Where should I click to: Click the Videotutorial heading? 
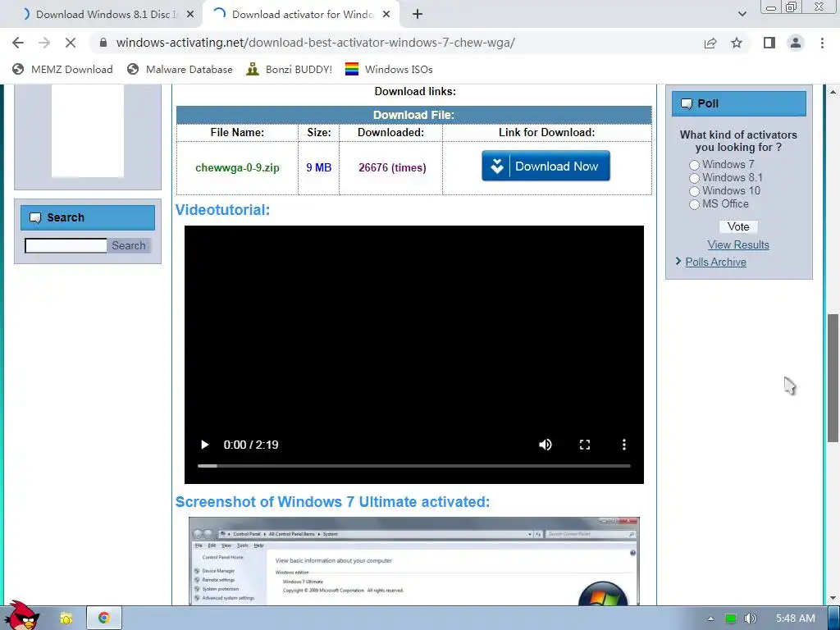tap(222, 210)
